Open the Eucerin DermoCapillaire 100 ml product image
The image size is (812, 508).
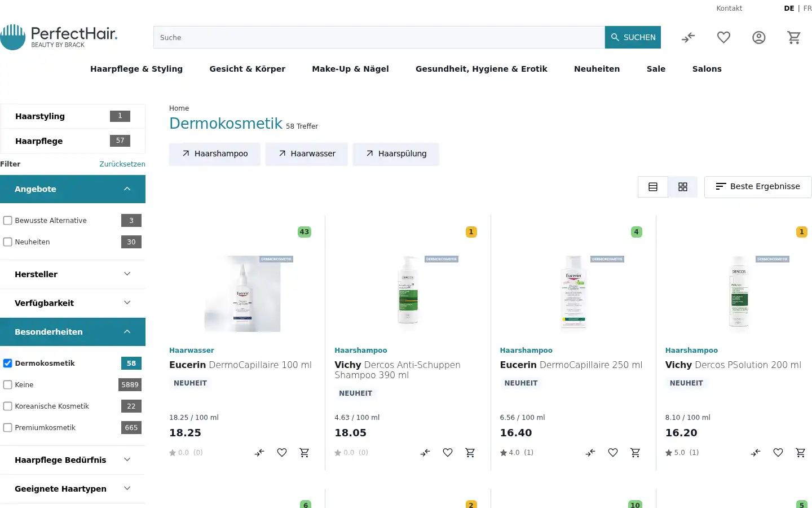[x=242, y=294]
